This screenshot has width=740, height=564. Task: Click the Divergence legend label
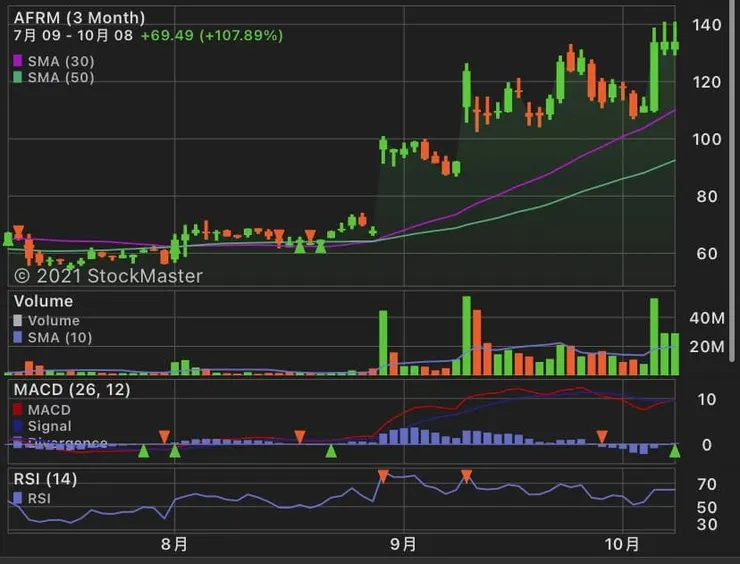(67, 443)
